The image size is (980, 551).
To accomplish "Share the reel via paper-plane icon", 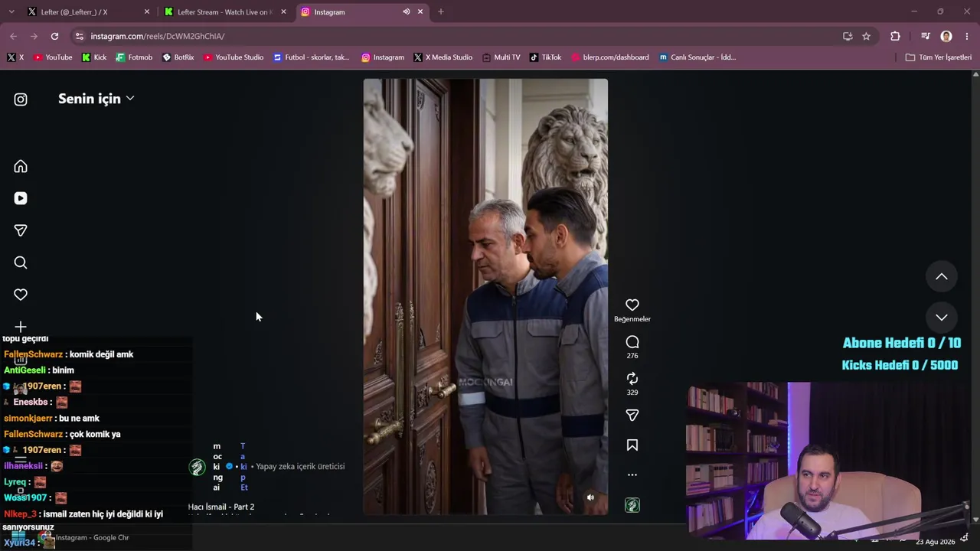I will [x=632, y=416].
